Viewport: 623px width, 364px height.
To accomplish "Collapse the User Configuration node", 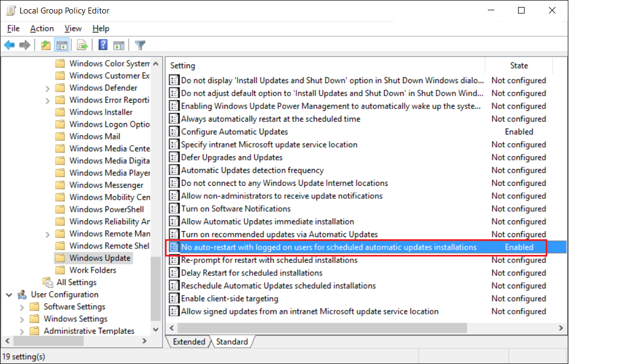I will pyautogui.click(x=9, y=295).
